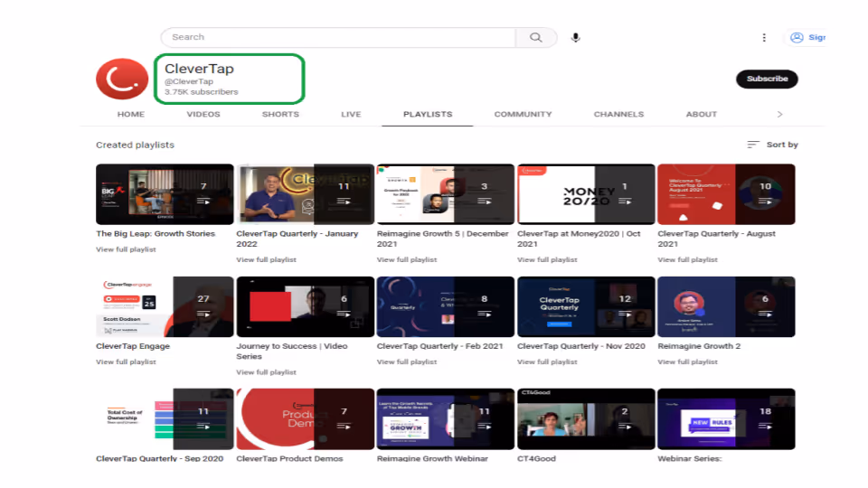
Task: Click the Reimagine Growth 2 title
Action: 699,346
